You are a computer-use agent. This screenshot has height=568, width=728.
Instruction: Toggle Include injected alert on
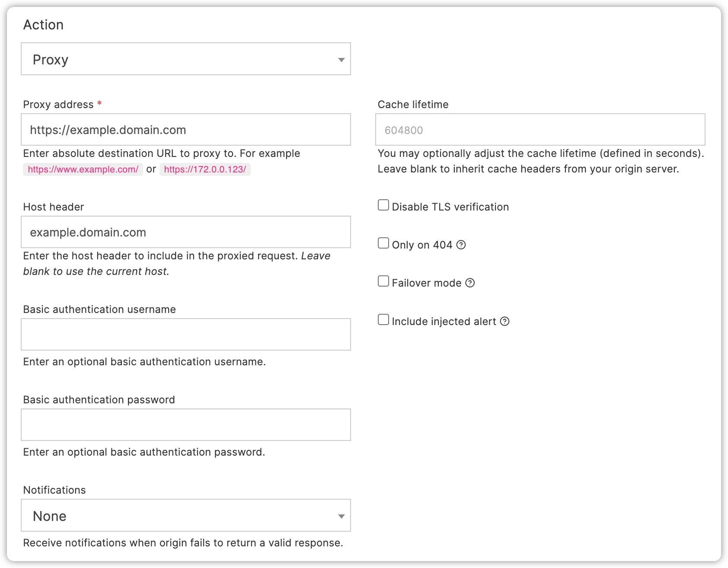383,319
